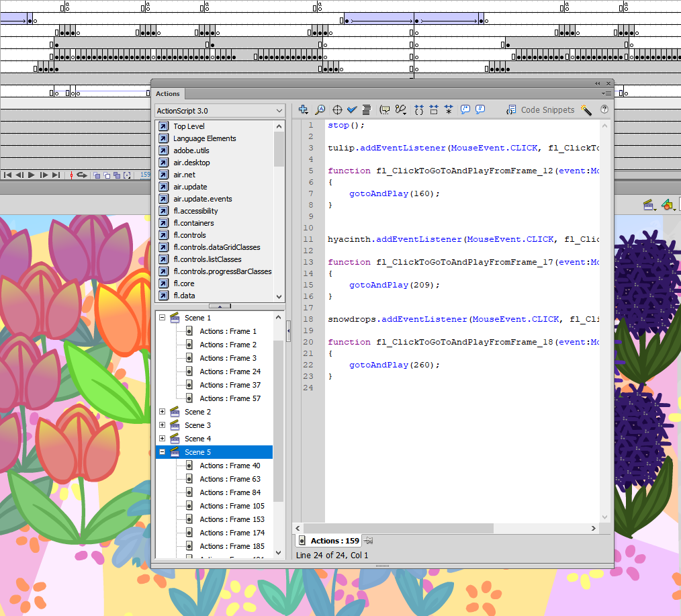Open the Actions panel options menu
The image size is (681, 616).
[x=606, y=93]
